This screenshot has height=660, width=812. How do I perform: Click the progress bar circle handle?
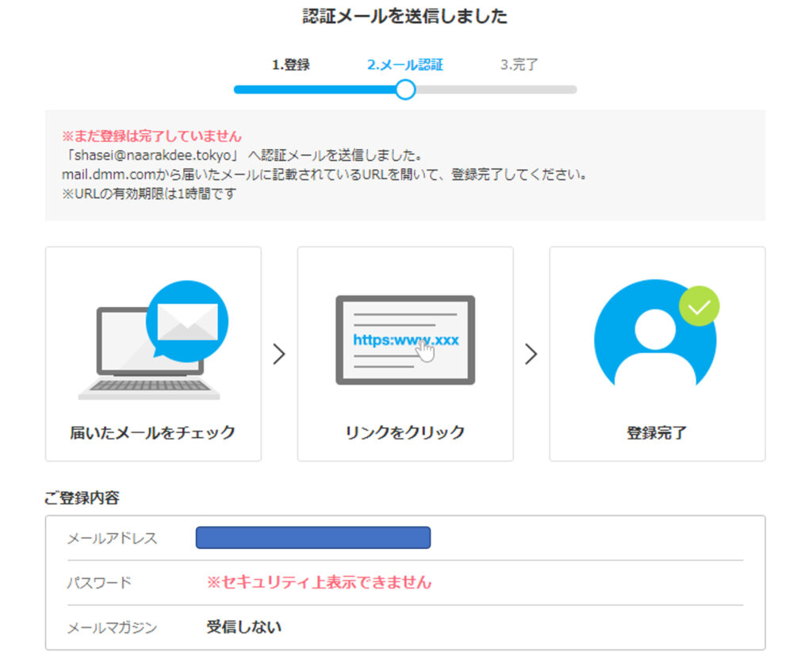(405, 90)
